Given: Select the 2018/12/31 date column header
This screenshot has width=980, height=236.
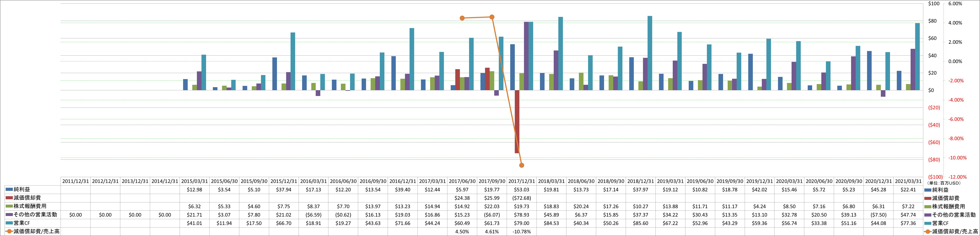Looking at the screenshot, I should 641,181.
